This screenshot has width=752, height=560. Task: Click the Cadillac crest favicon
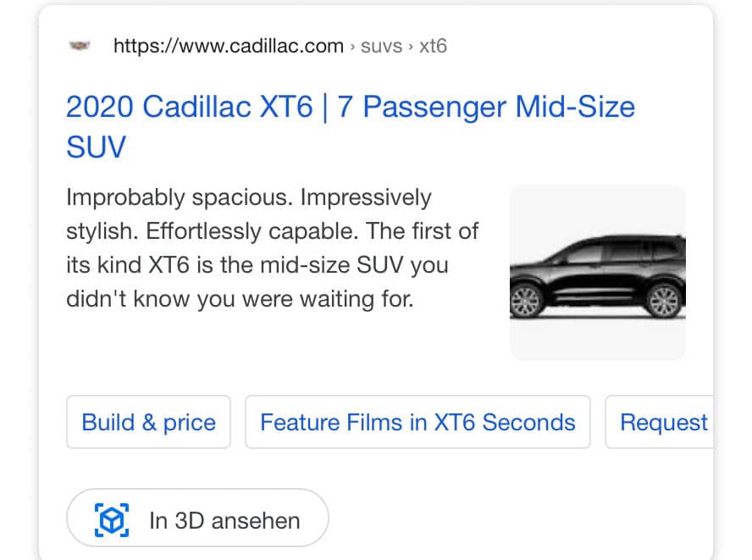coord(80,46)
